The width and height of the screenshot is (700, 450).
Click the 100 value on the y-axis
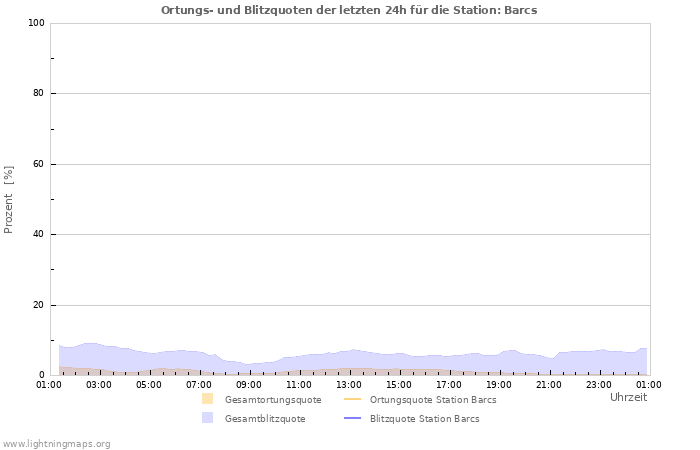[x=37, y=23]
